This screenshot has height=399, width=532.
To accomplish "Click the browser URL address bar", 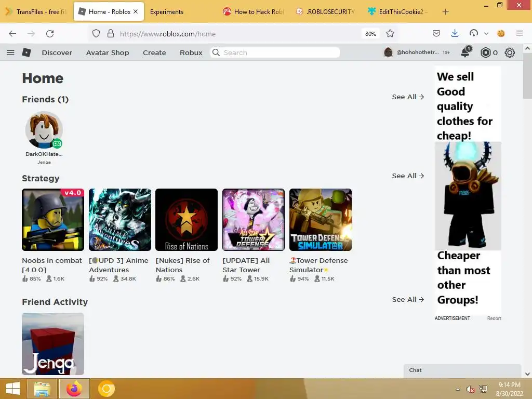I will [237, 34].
